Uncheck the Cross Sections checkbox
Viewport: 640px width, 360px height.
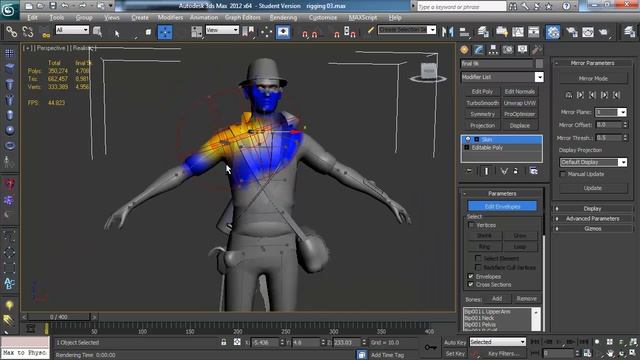471,284
